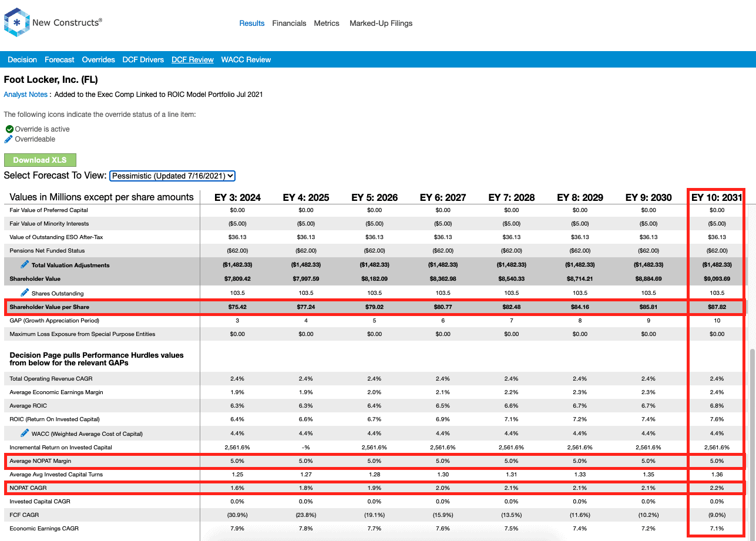Click the (9.0%) FCF CAGR value

717,515
